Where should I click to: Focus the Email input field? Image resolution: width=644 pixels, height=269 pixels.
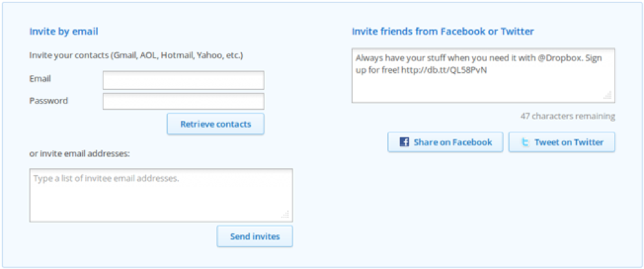(x=183, y=80)
